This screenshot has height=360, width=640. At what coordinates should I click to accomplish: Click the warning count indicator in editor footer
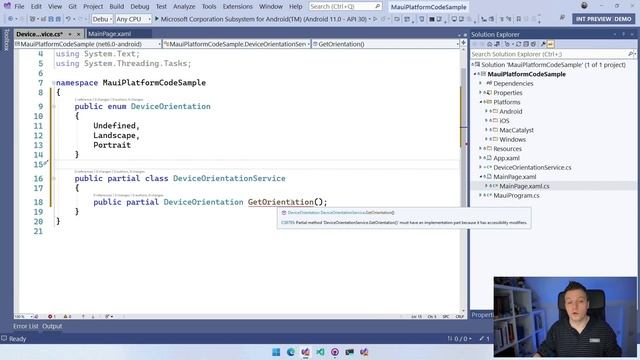pos(67,316)
